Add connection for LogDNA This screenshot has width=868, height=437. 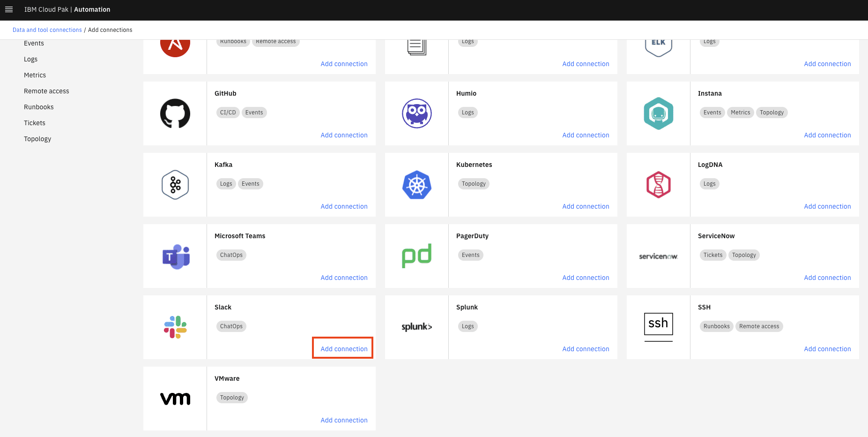click(x=828, y=206)
